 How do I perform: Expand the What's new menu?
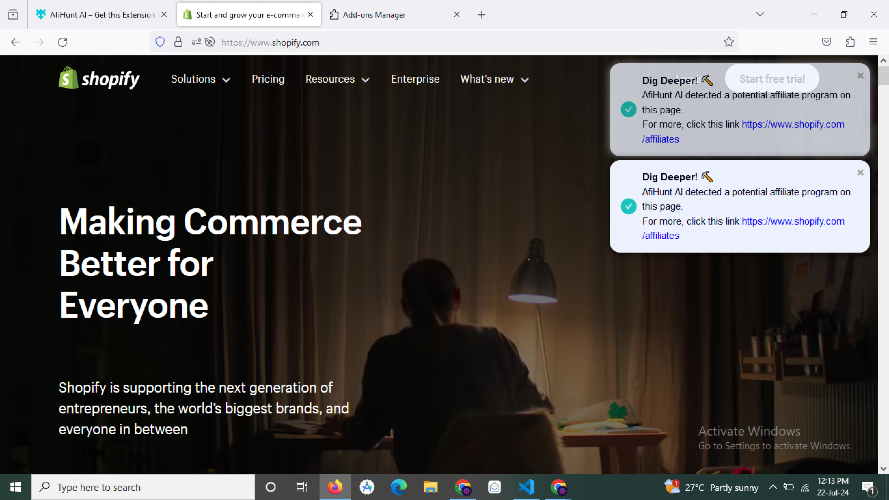[494, 79]
